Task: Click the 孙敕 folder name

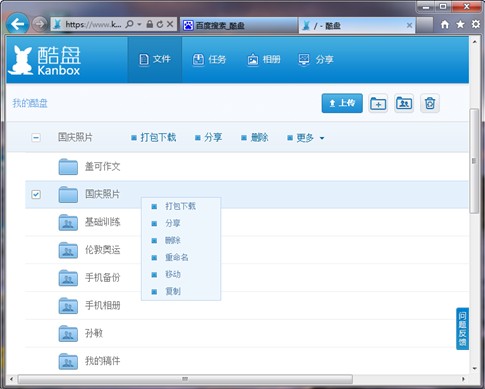Action: (x=94, y=333)
